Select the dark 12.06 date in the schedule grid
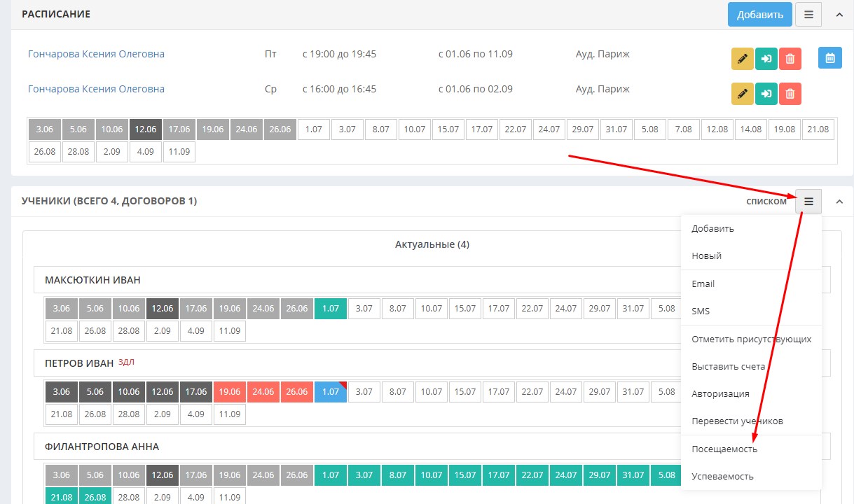Image resolution: width=854 pixels, height=504 pixels. (146, 129)
